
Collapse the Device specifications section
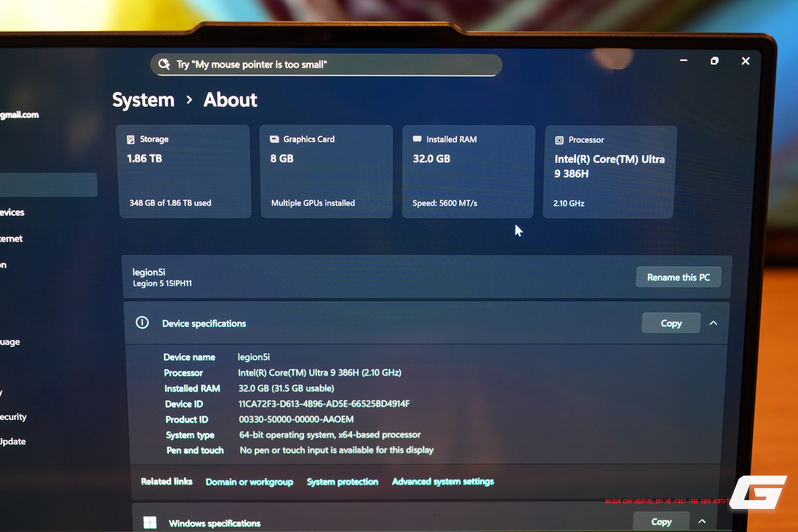[713, 323]
